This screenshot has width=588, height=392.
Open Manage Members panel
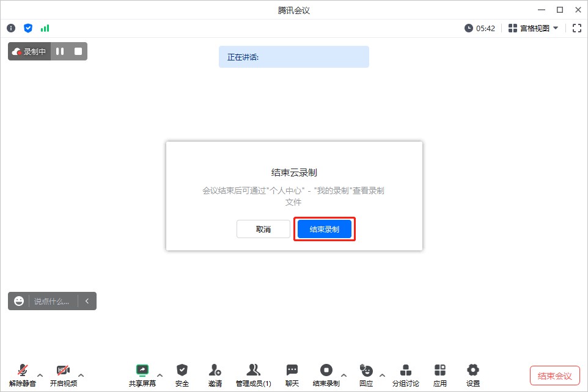tap(253, 375)
